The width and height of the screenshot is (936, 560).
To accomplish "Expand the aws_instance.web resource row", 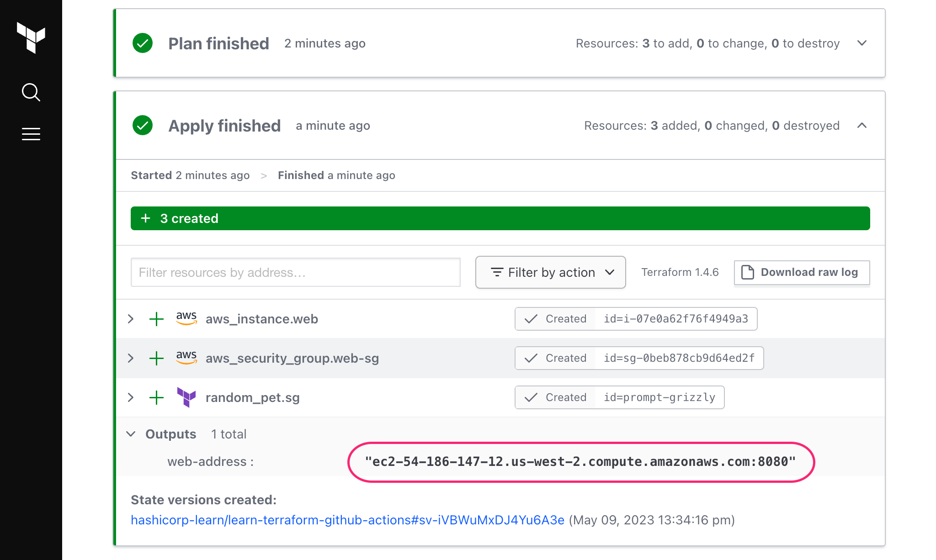I will tap(131, 319).
